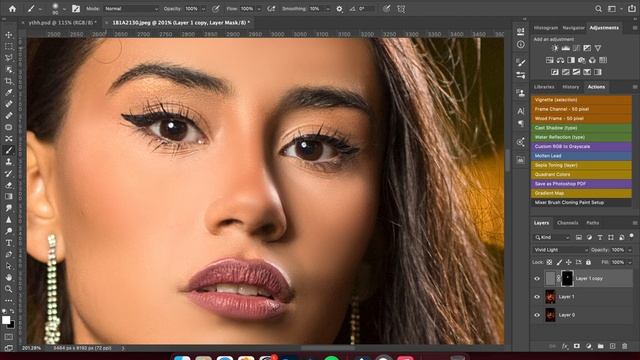Run the Sepia Toning (layer) action
Image resolution: width=640 pixels, height=360 pixels.
click(581, 165)
